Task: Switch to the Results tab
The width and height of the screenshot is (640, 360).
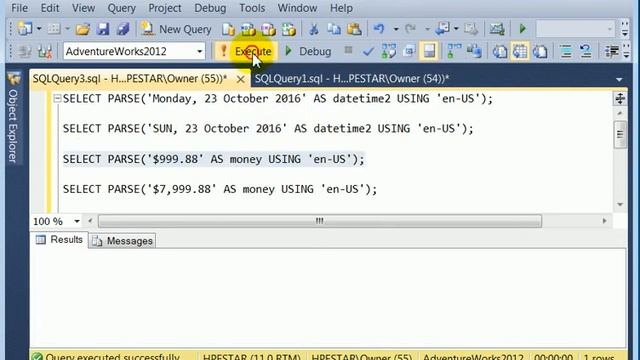Action: 60,240
